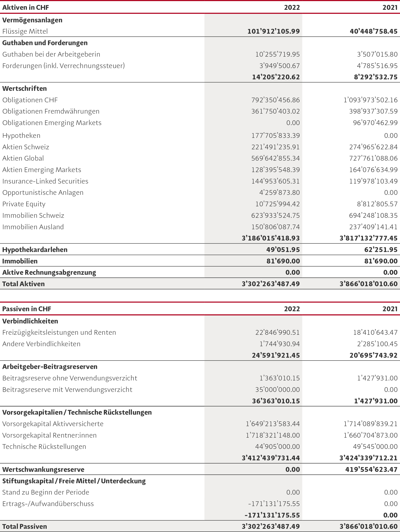Click the "Hypothekardarlehen" row label
Viewport: 400px width, 532px height.
35,250
